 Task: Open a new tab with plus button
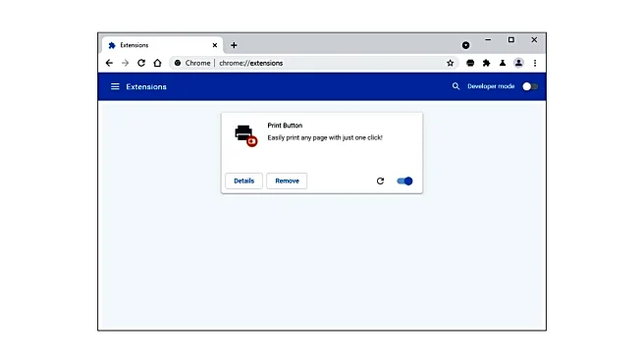pos(234,45)
